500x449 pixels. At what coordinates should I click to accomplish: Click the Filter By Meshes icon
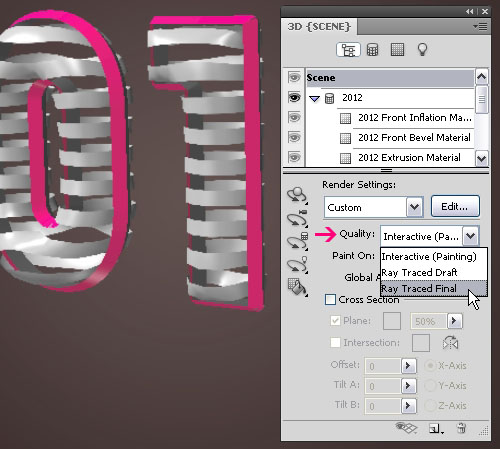[372, 50]
